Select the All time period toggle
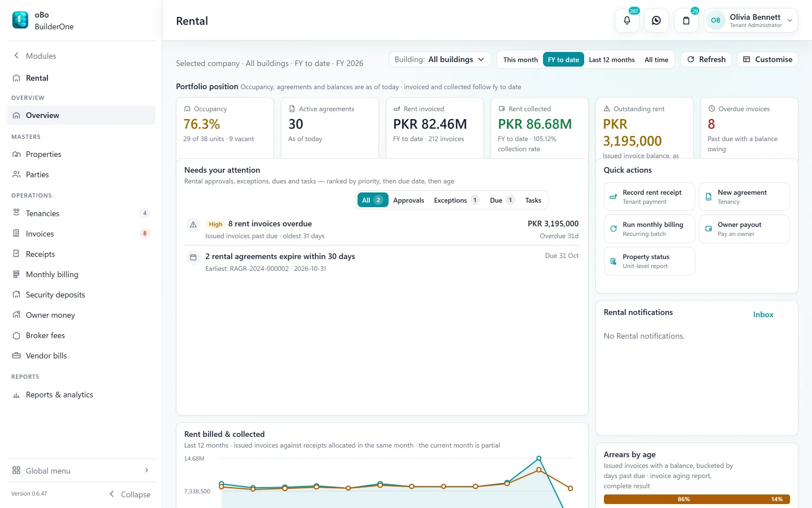The width and height of the screenshot is (812, 508). pos(656,60)
